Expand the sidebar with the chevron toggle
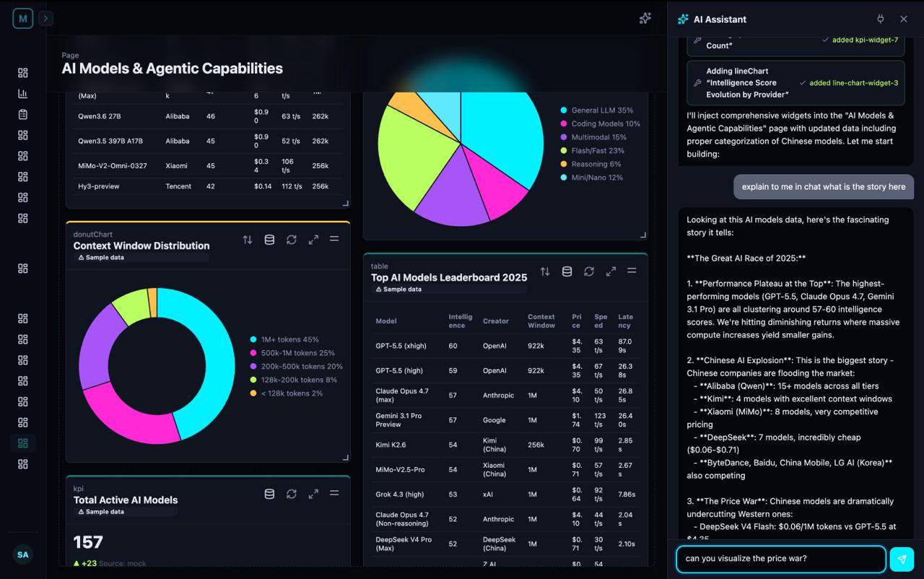The image size is (924, 579). click(x=46, y=19)
